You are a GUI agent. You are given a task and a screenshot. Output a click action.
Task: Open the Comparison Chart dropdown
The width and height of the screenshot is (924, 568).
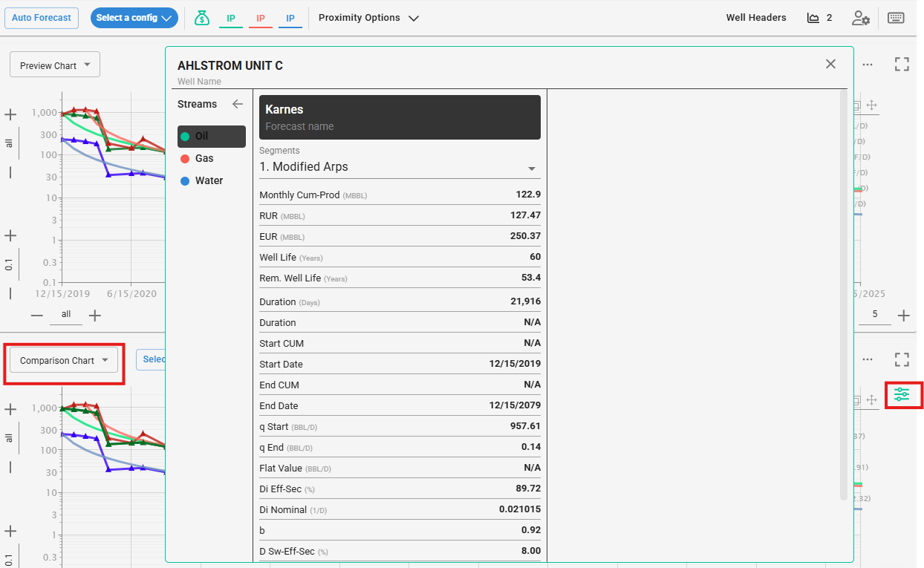click(x=63, y=360)
